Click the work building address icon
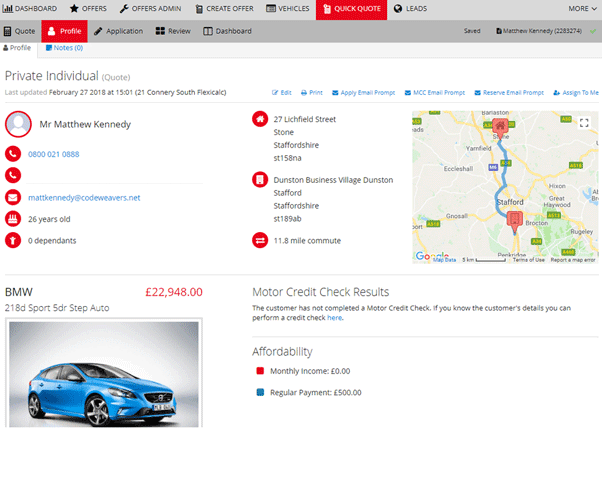This screenshot has width=602, height=495. [260, 179]
